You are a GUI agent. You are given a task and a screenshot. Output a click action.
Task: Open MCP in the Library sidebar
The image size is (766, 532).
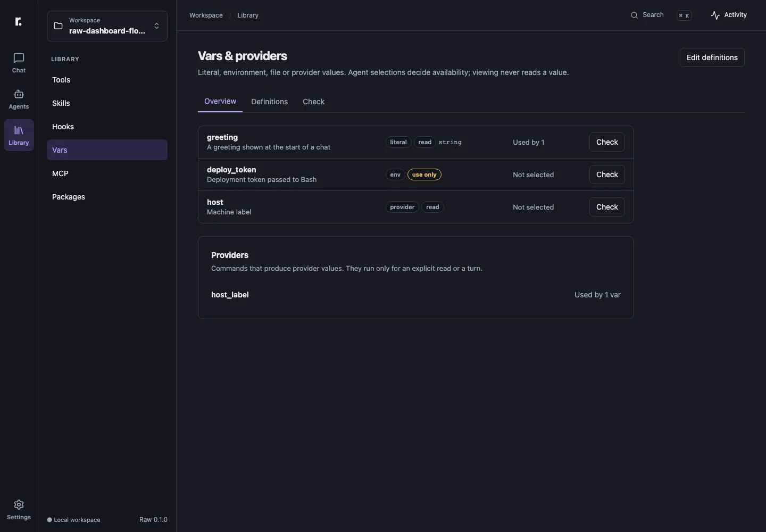[107, 173]
